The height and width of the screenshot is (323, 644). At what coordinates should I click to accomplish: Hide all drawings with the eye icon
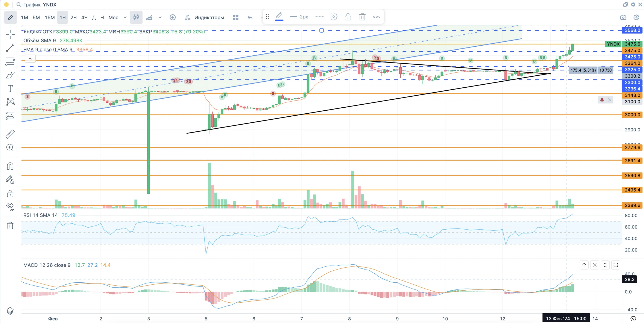coord(10,207)
